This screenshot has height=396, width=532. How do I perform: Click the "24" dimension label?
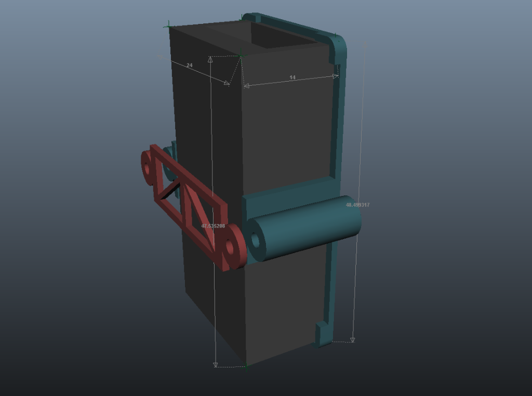click(189, 65)
